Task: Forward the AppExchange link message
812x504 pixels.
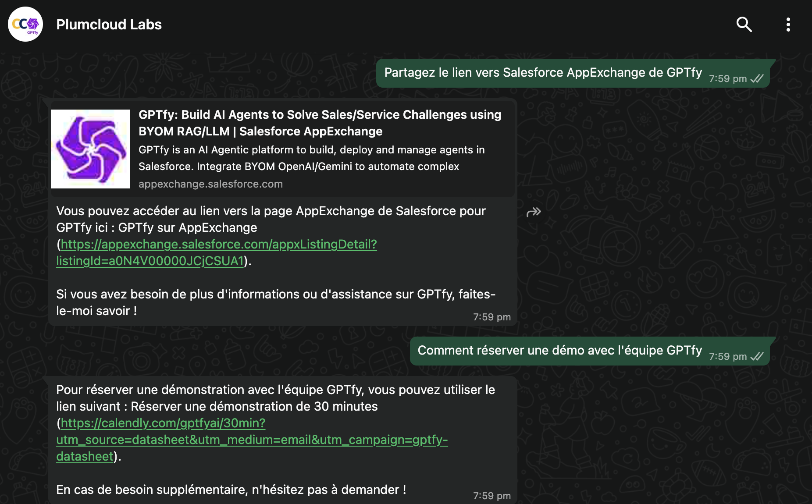Action: (x=534, y=213)
